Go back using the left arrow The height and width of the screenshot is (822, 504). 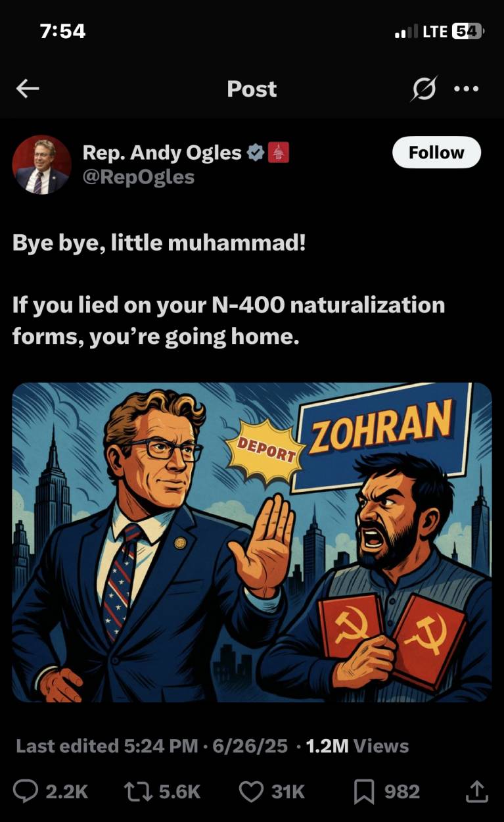(28, 89)
